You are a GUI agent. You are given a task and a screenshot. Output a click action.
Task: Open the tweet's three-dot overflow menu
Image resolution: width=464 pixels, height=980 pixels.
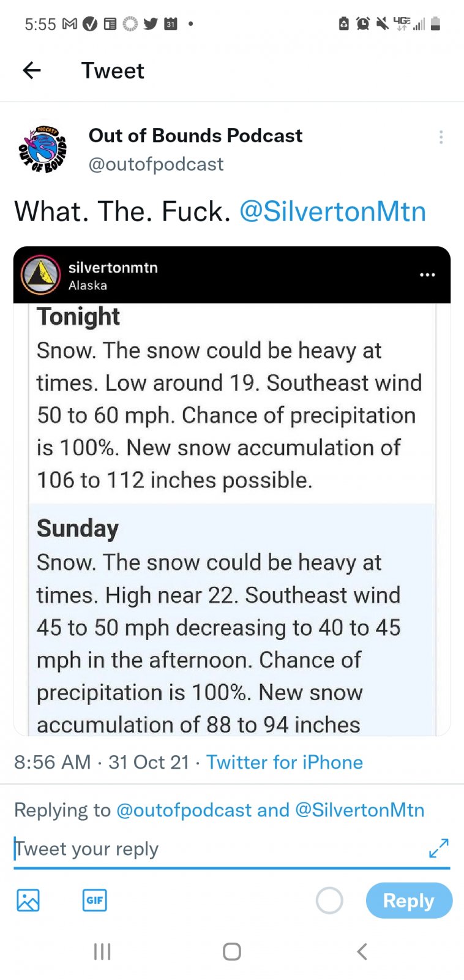tap(441, 137)
